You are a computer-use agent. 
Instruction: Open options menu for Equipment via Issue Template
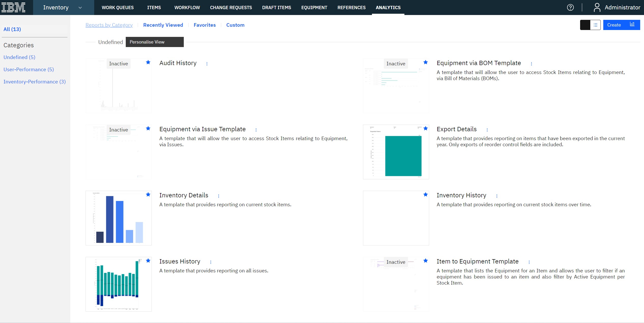tap(256, 130)
